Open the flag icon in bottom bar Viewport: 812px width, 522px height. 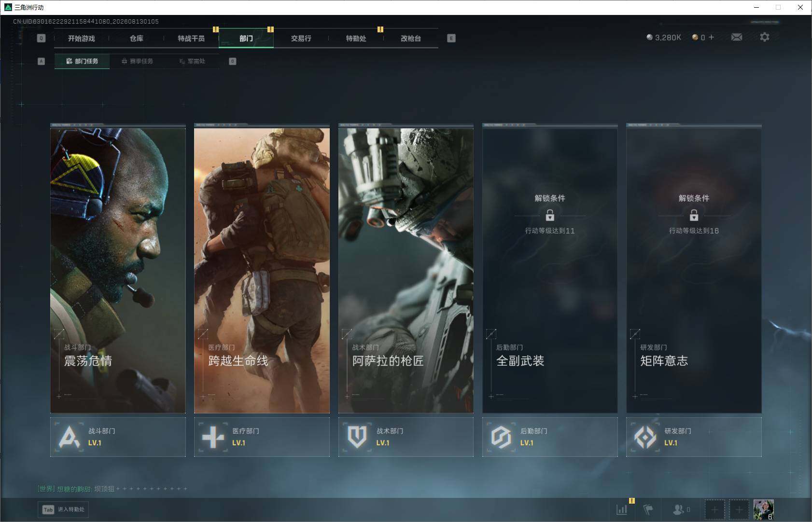pos(648,509)
